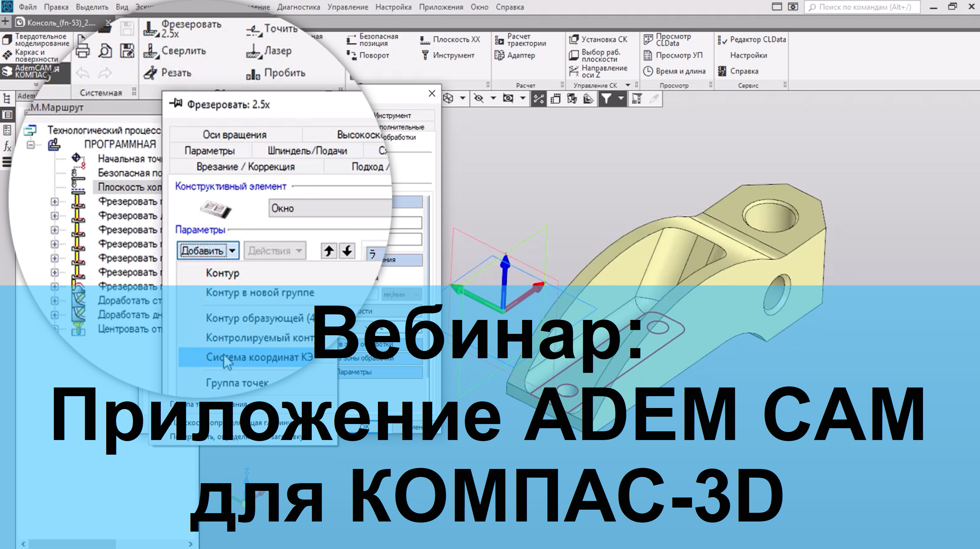Click the save floppy disk icon
Image resolution: width=980 pixels, height=549 pixels.
[127, 50]
